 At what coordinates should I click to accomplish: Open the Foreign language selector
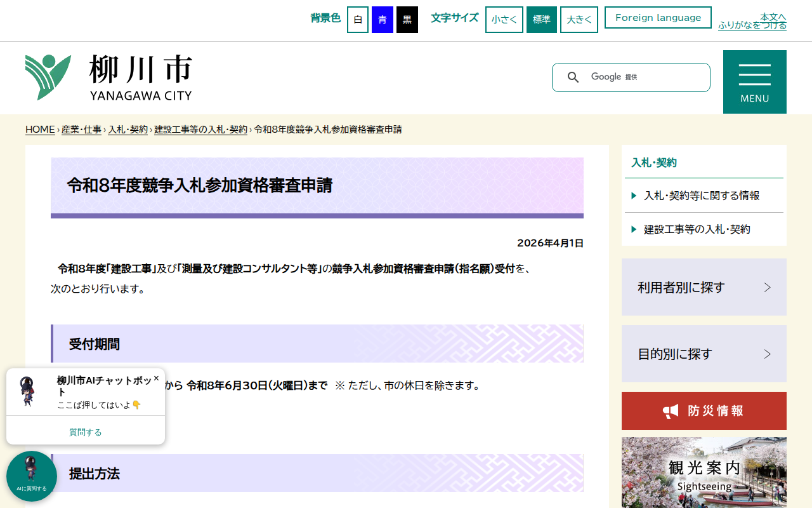658,18
